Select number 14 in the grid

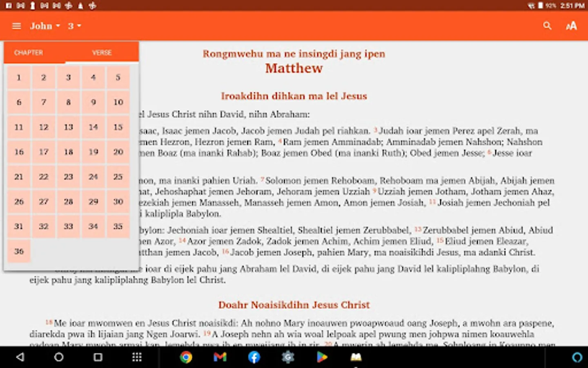[x=94, y=127]
